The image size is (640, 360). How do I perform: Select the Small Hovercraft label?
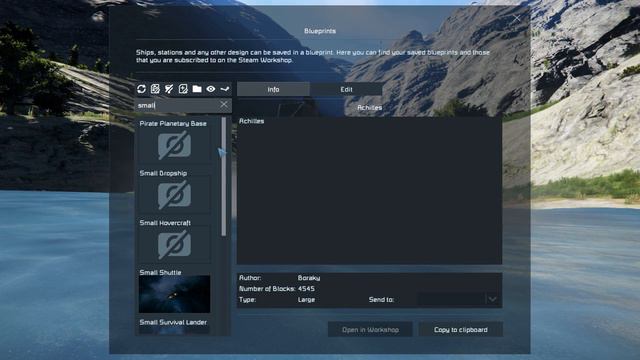click(x=165, y=223)
